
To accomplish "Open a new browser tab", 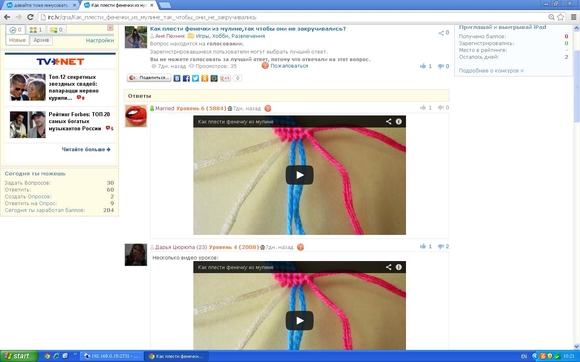I will pos(165,5).
